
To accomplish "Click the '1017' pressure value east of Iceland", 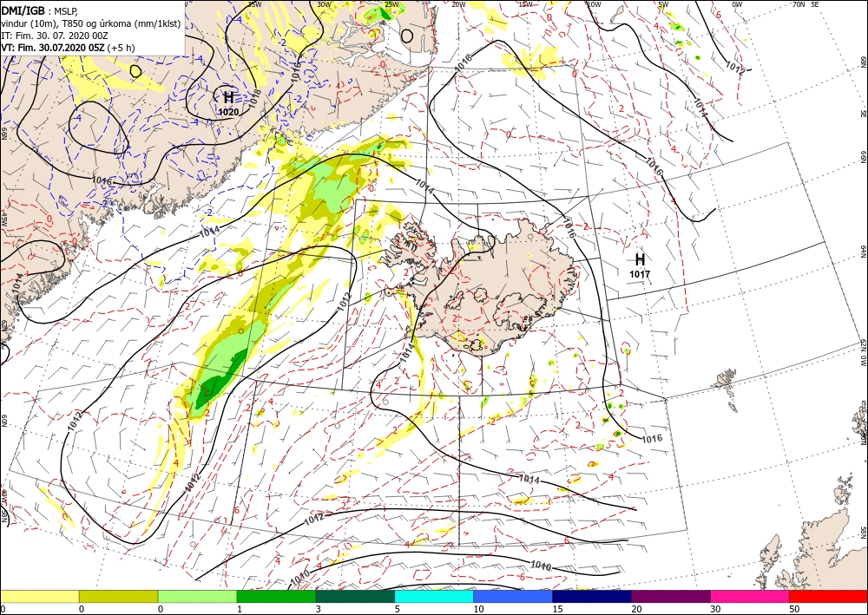I will coord(640,274).
